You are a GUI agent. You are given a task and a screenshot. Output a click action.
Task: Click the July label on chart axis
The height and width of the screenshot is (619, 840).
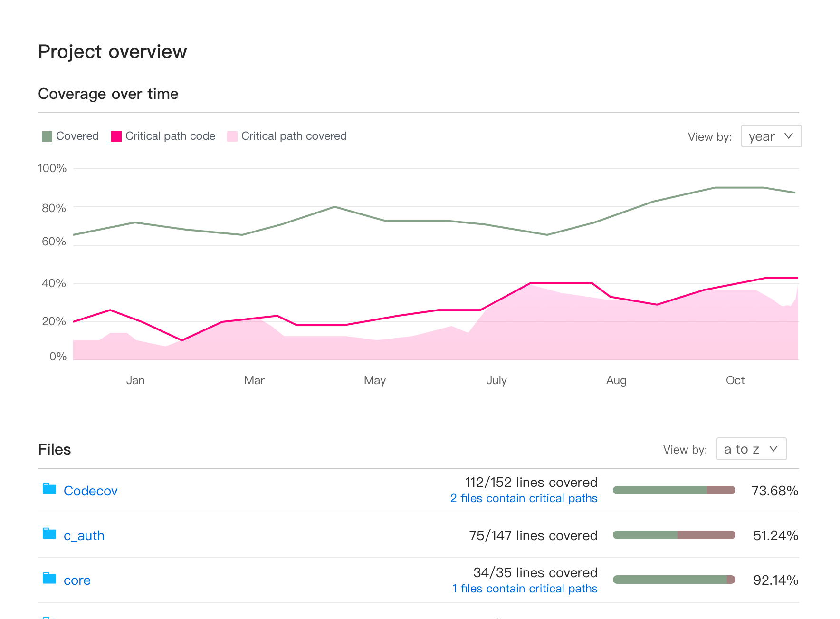coord(496,380)
